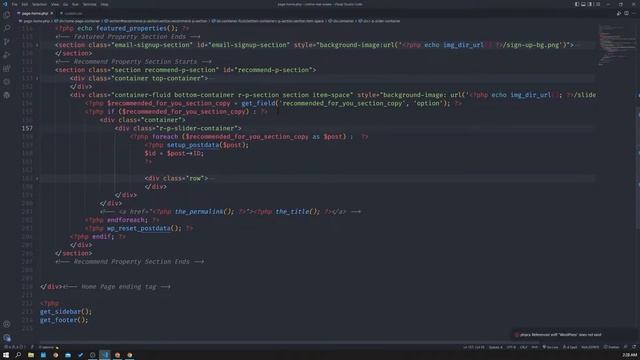The width and height of the screenshot is (640, 360).
Task: Open the Run menu
Action: click(x=75, y=4)
